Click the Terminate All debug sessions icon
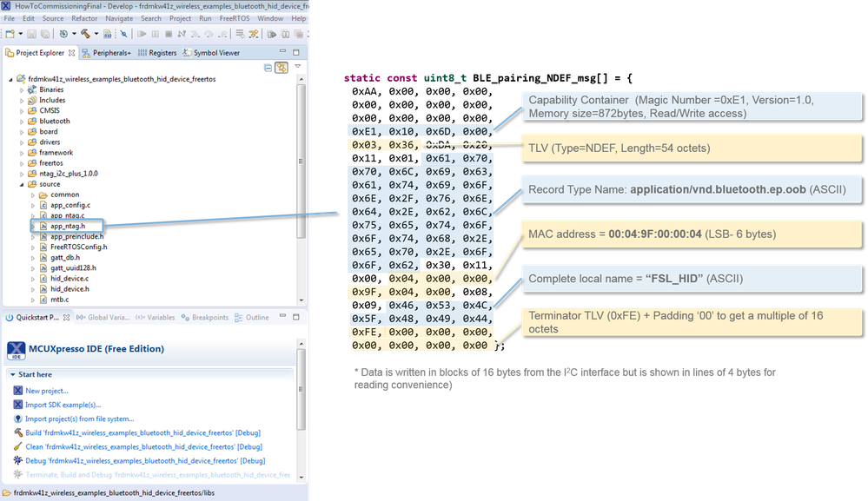The width and height of the screenshot is (868, 501). point(299,34)
